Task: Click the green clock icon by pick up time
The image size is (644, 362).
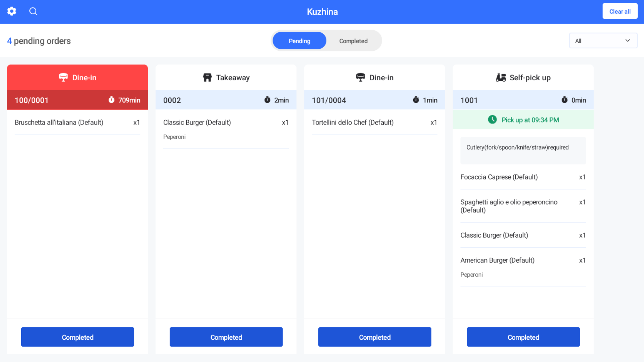Action: pos(492,120)
